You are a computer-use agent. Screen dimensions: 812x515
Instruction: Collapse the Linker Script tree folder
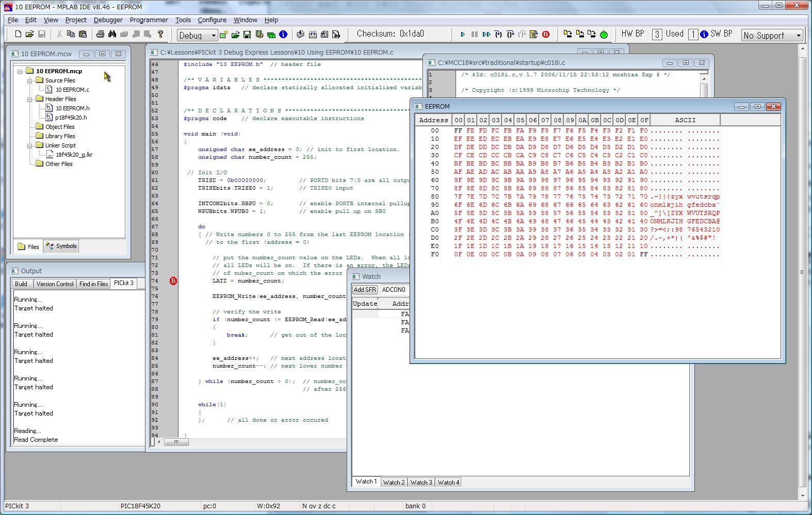tap(30, 145)
